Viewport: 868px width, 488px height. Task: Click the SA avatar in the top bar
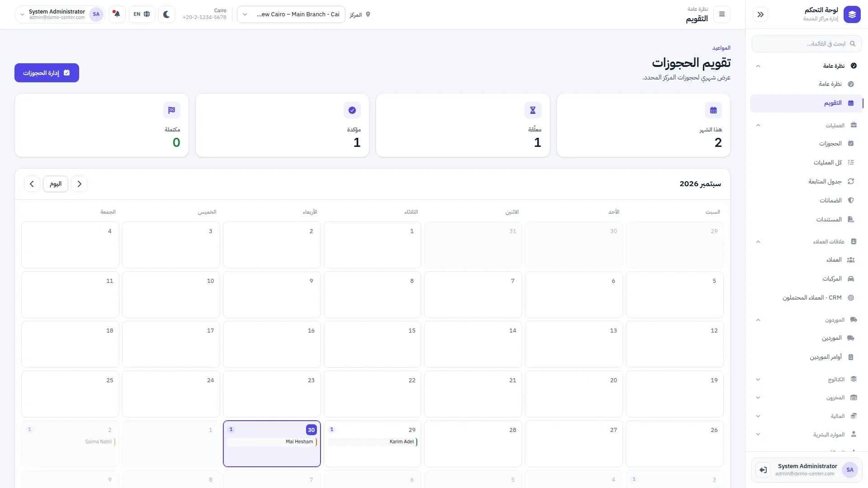(x=96, y=14)
